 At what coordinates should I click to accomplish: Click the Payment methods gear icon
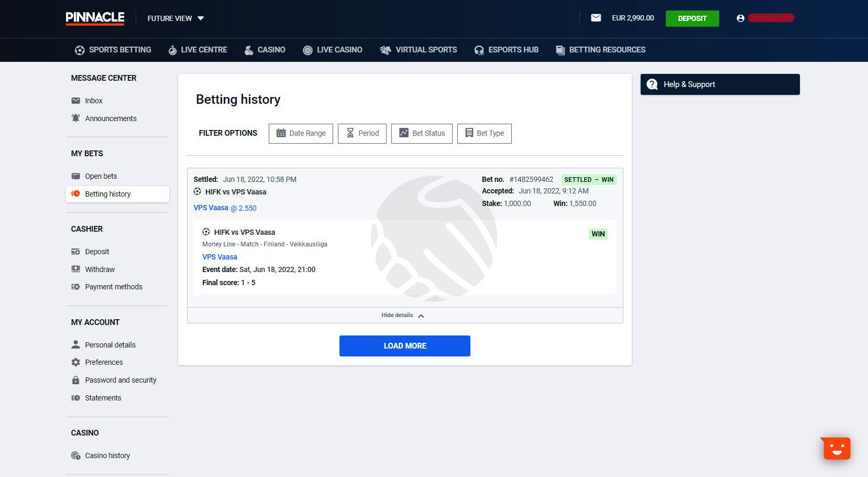pyautogui.click(x=75, y=287)
